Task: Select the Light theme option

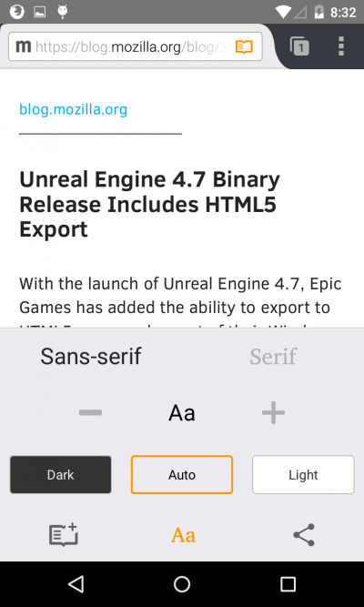Action: click(x=303, y=475)
